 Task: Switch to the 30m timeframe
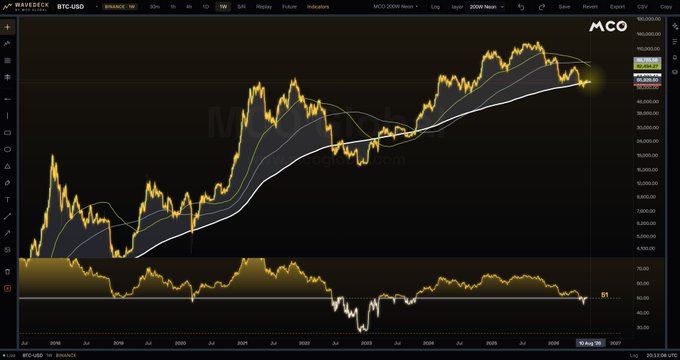point(155,7)
